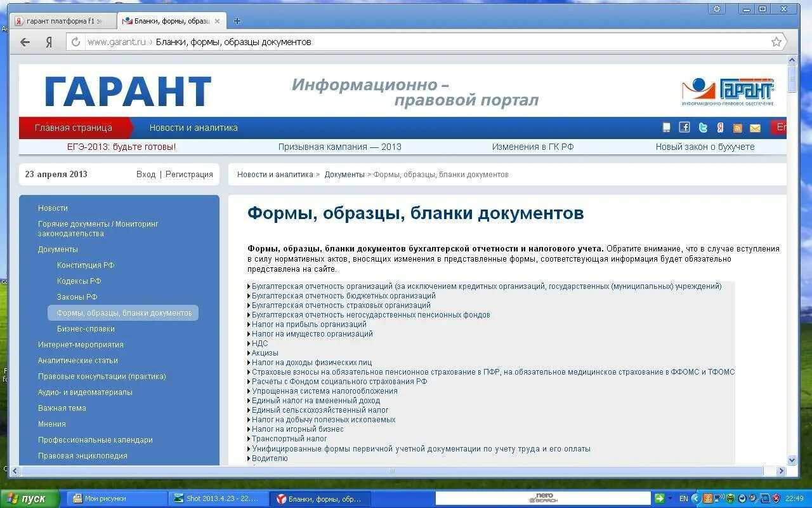Open browser settings via the gear icon in the title bar
Screen dimensions: 812x508
tap(717, 9)
